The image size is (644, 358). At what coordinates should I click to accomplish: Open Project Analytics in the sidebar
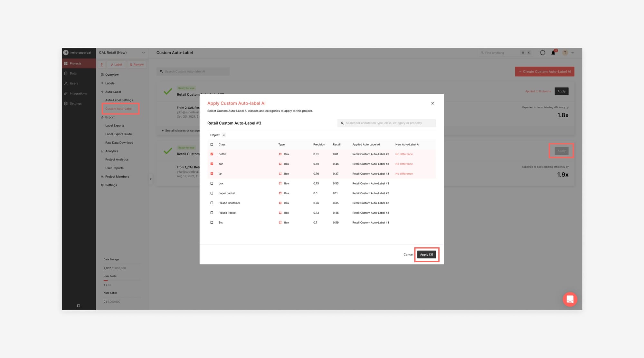pos(117,160)
